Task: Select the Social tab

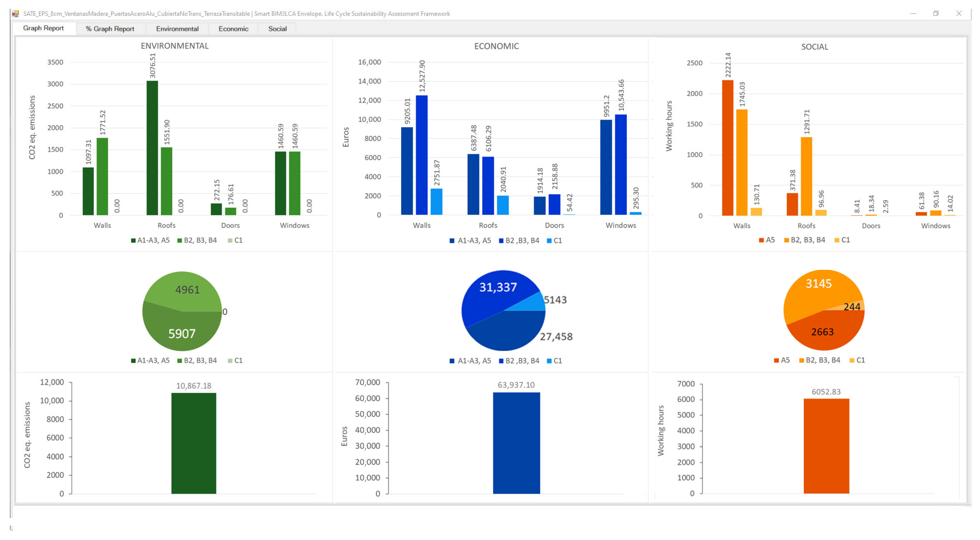Action: point(277,29)
